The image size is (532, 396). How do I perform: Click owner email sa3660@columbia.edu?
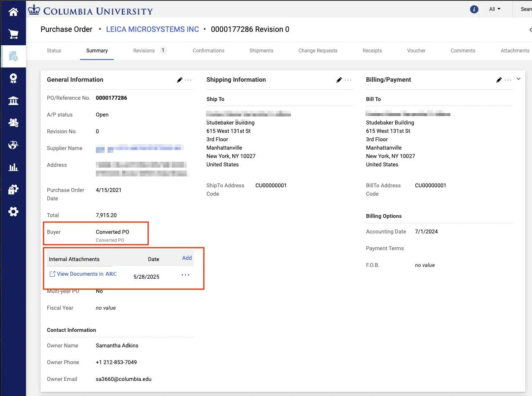(x=123, y=379)
